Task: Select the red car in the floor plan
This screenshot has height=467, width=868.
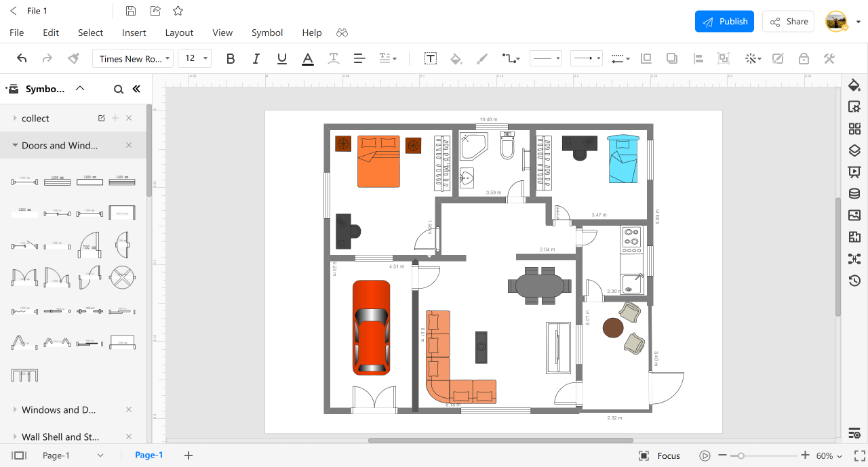Action: tap(371, 327)
